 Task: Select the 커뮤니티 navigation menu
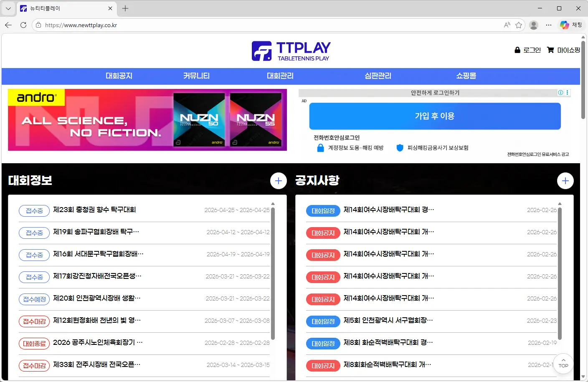(x=196, y=76)
